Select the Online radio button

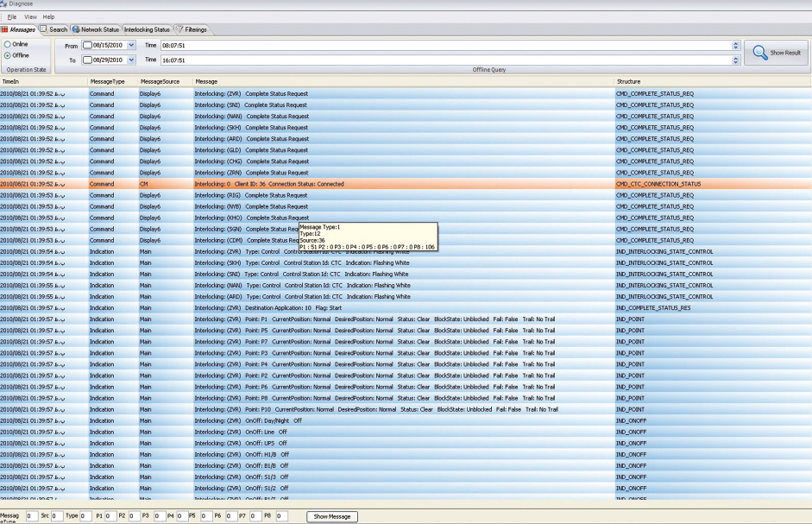tap(7, 44)
